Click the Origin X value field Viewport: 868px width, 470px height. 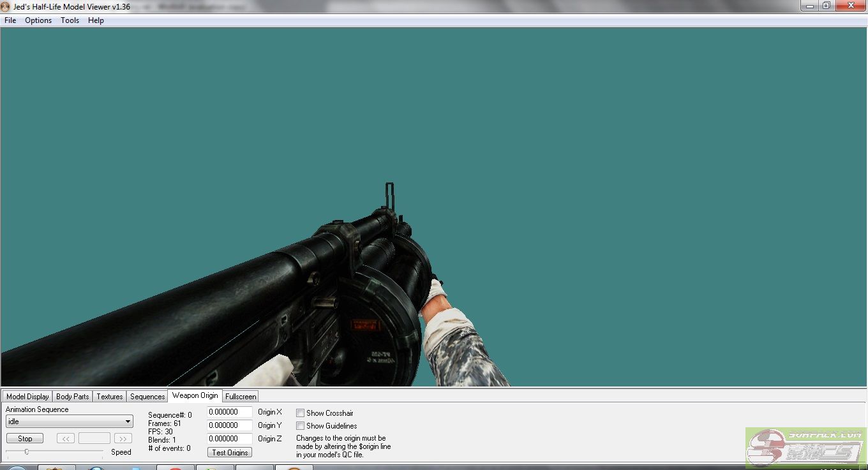(230, 412)
